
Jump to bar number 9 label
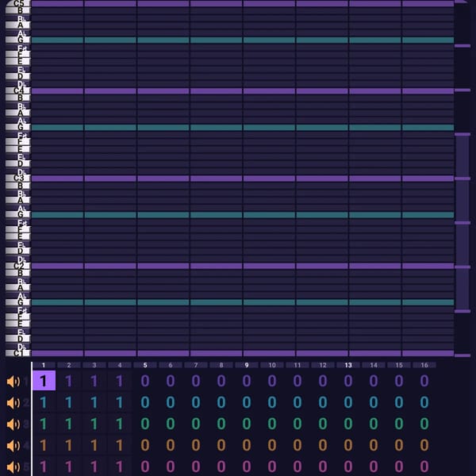click(247, 365)
